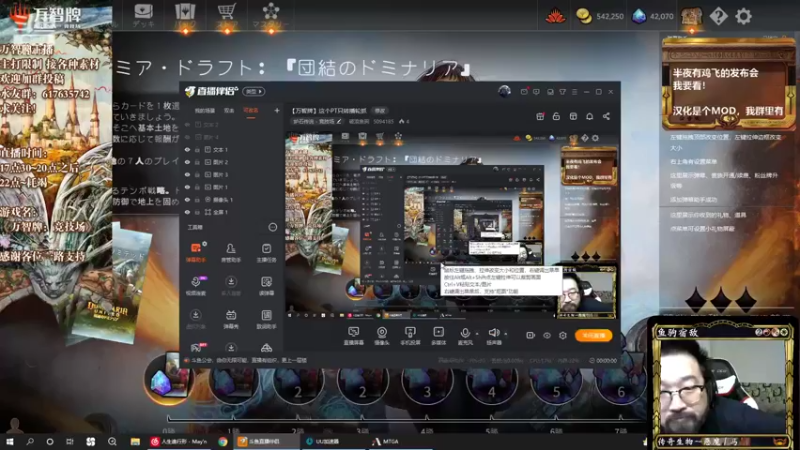Toggle visibility eye of 图片 1 layer
The width and height of the screenshot is (800, 450).
tap(187, 187)
